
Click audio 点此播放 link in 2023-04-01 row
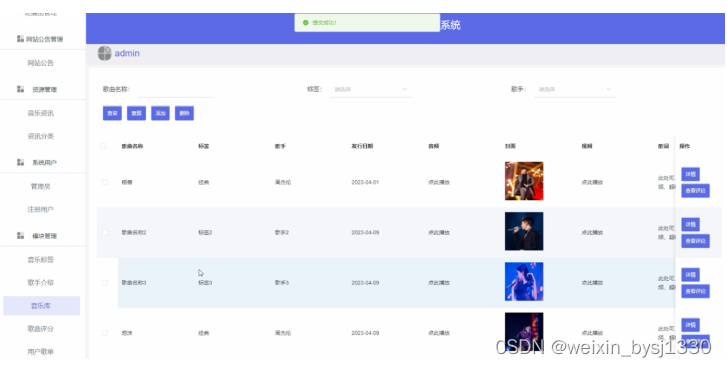(439, 182)
